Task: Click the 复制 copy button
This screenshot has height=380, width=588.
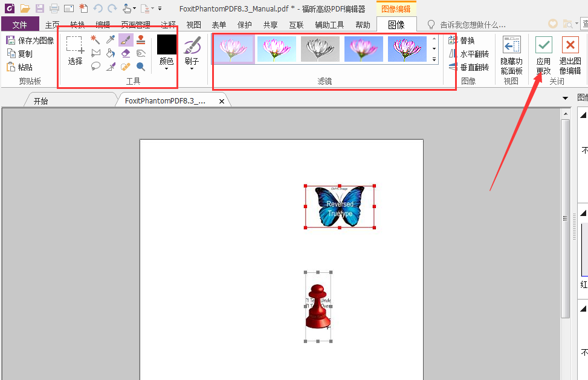Action: coord(21,54)
